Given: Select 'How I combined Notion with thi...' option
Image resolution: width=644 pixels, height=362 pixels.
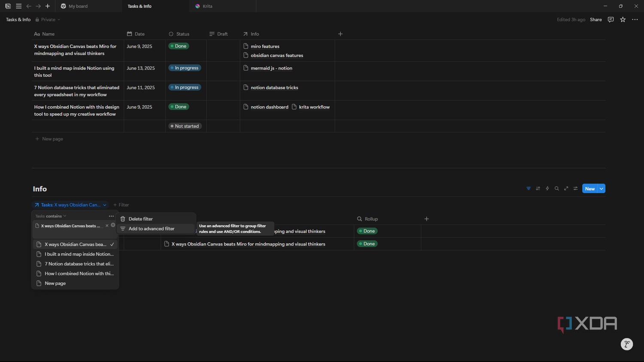Looking at the screenshot, I should (75, 274).
